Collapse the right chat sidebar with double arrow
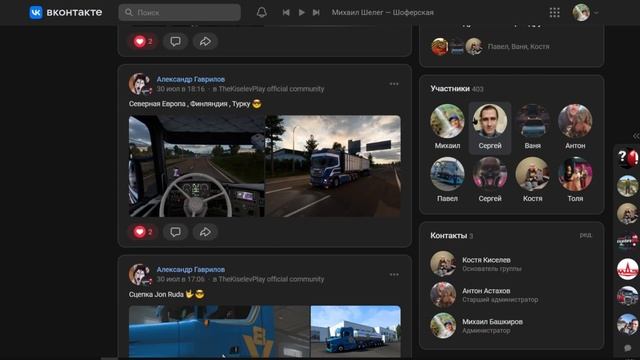This screenshot has width=640, height=360. click(636, 136)
